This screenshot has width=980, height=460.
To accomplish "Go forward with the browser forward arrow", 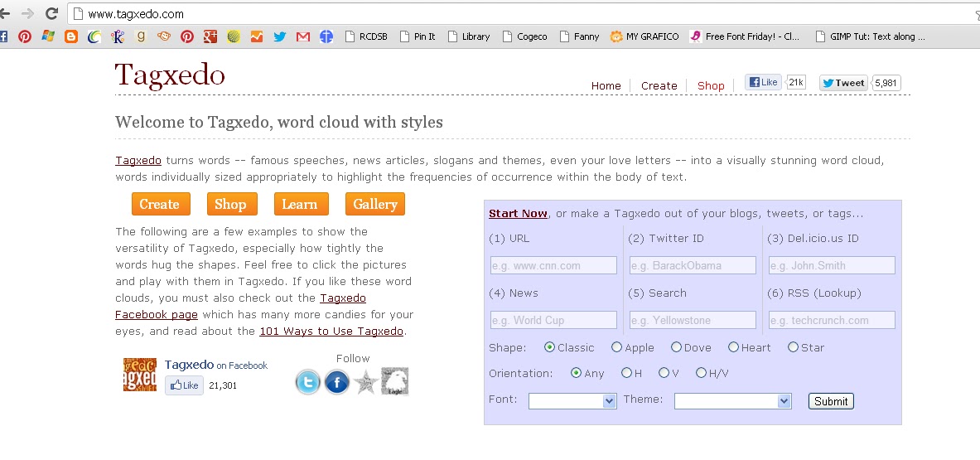I will point(27,13).
